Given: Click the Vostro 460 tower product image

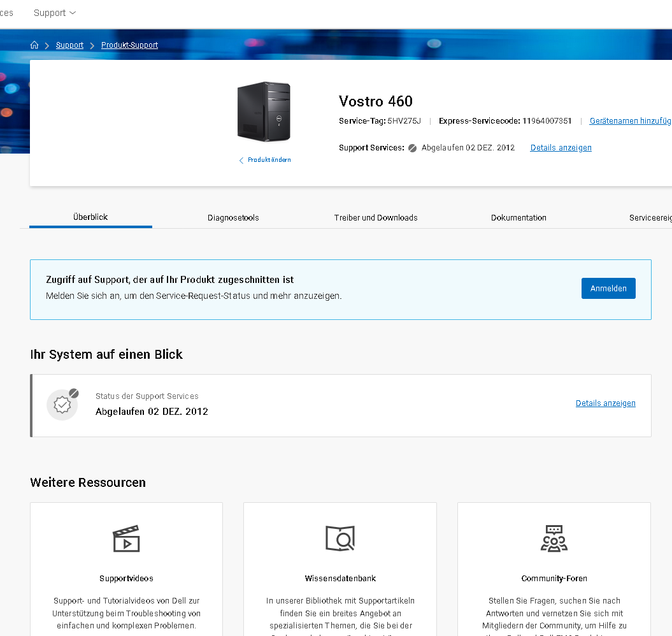Looking at the screenshot, I should click(x=264, y=112).
